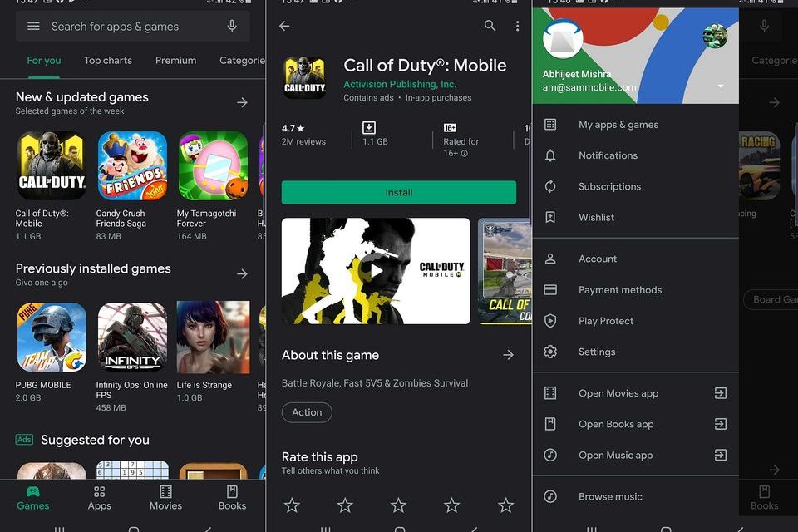Viewport: 798px width, 532px height.
Task: Open My apps & games
Action: point(636,124)
